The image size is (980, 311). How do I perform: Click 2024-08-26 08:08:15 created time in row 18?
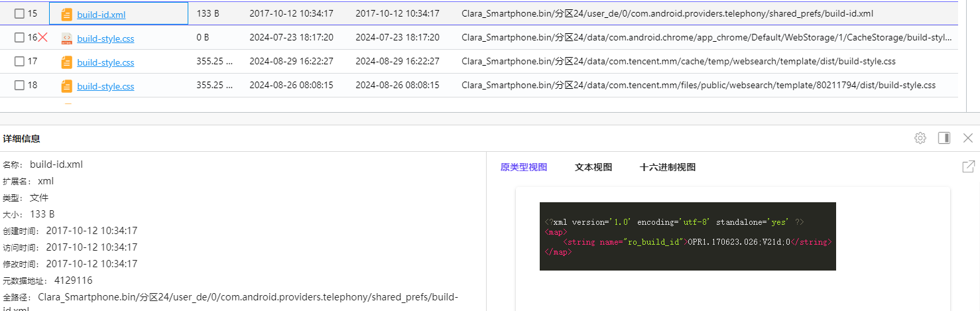291,85
